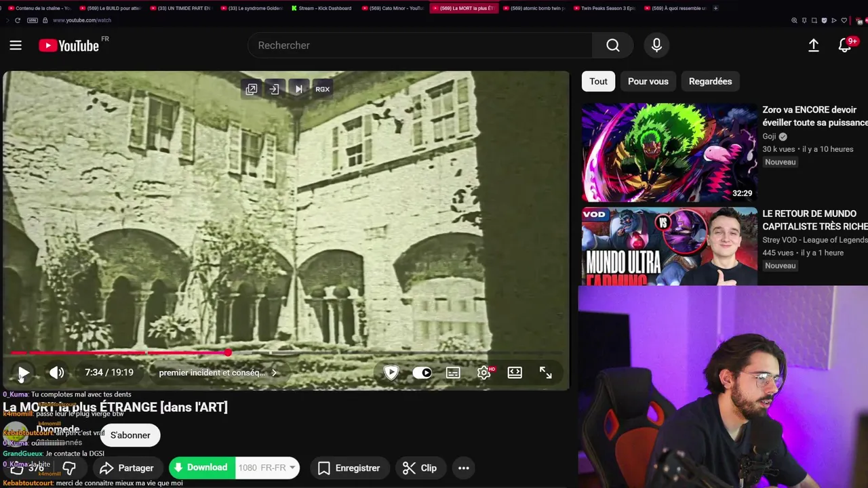Open 'LE RETOUR DE MUNDO CAPITALISTE' title
Image resolution: width=868 pixels, height=488 pixels.
coord(815,220)
